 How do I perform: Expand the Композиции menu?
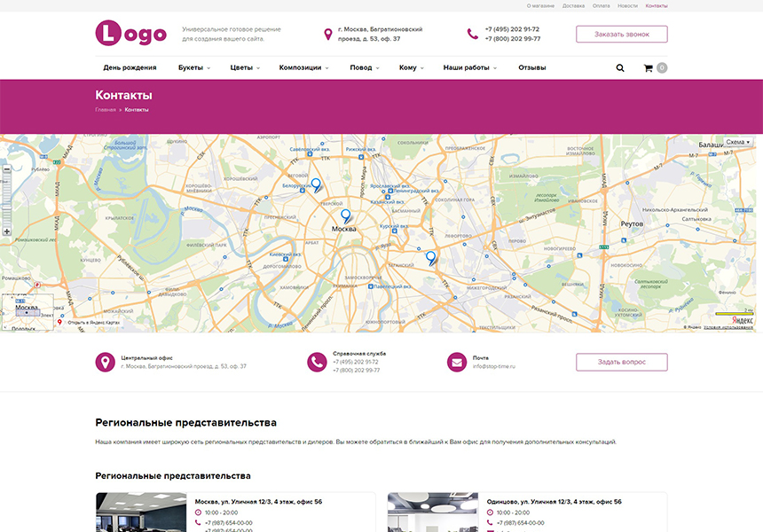click(304, 67)
